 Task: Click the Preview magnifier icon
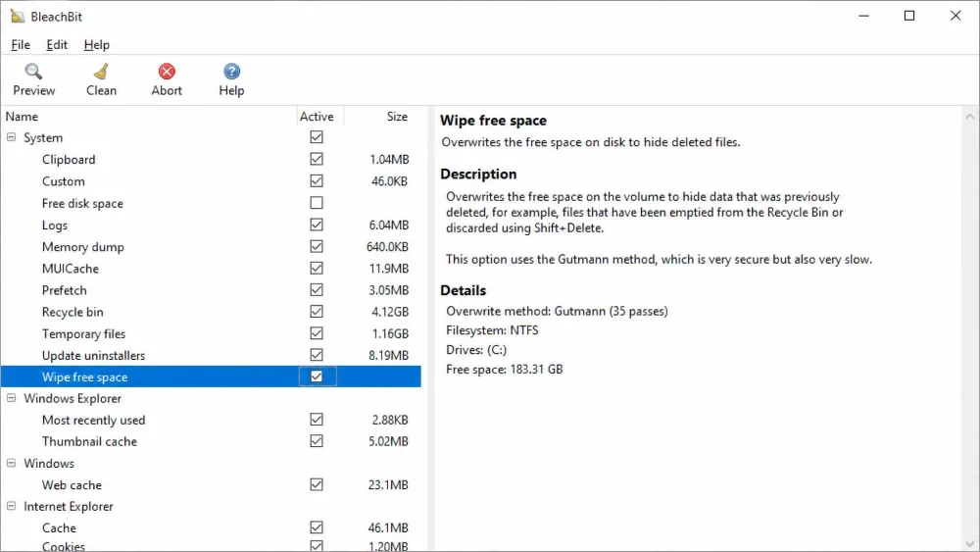[33, 72]
